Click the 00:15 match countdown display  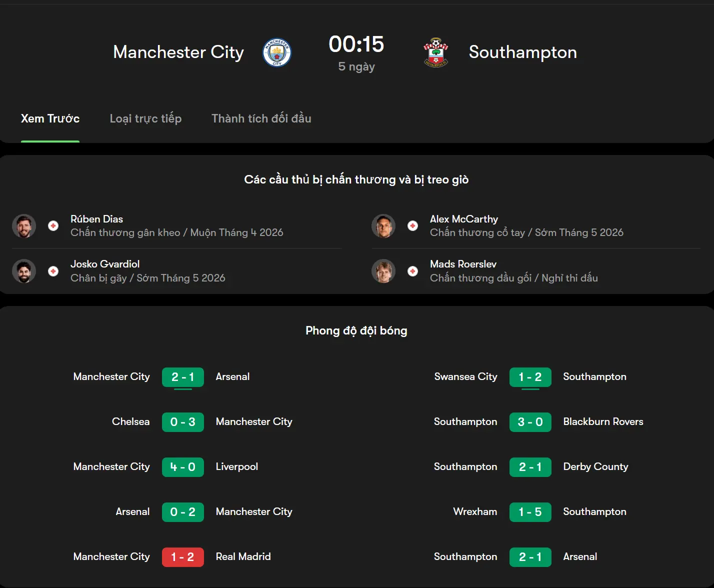tap(356, 44)
